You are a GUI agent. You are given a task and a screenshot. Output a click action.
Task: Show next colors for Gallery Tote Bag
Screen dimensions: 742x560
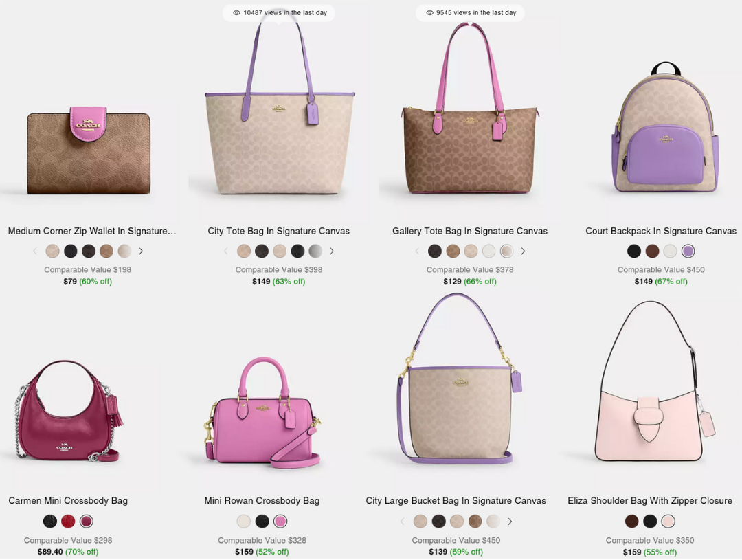[x=523, y=251]
